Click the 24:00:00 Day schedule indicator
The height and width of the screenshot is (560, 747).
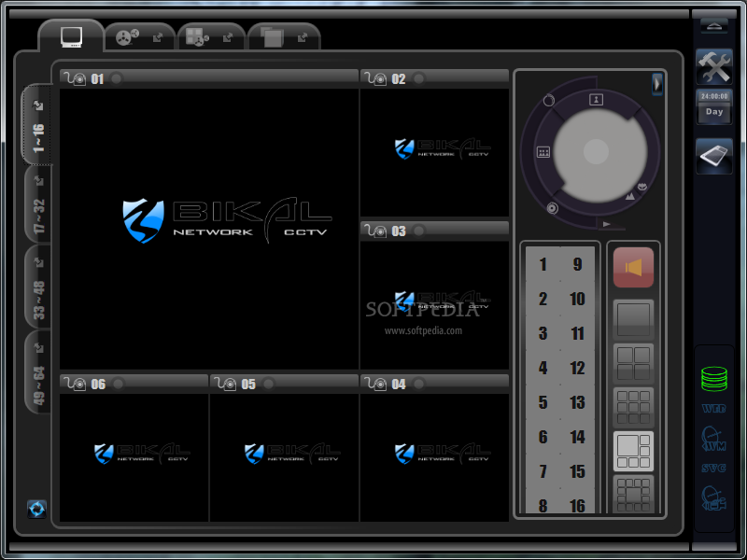(x=713, y=105)
